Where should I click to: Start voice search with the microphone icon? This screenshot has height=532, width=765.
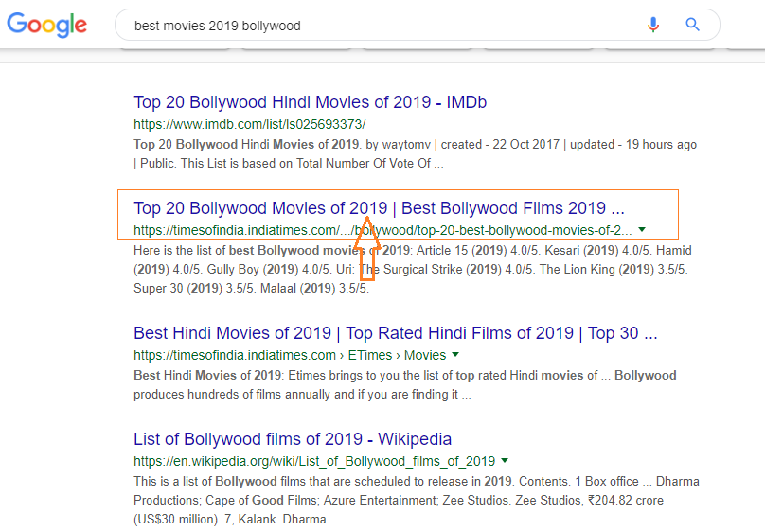point(652,25)
